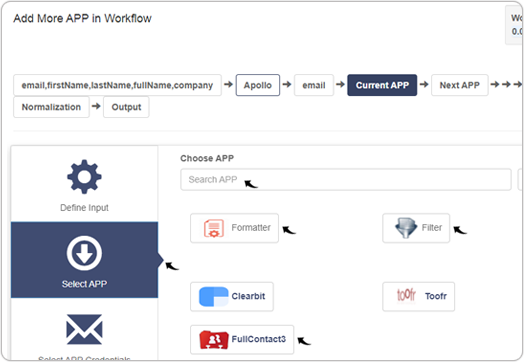Open the Select APP step tab
524x362 pixels.
click(x=84, y=260)
